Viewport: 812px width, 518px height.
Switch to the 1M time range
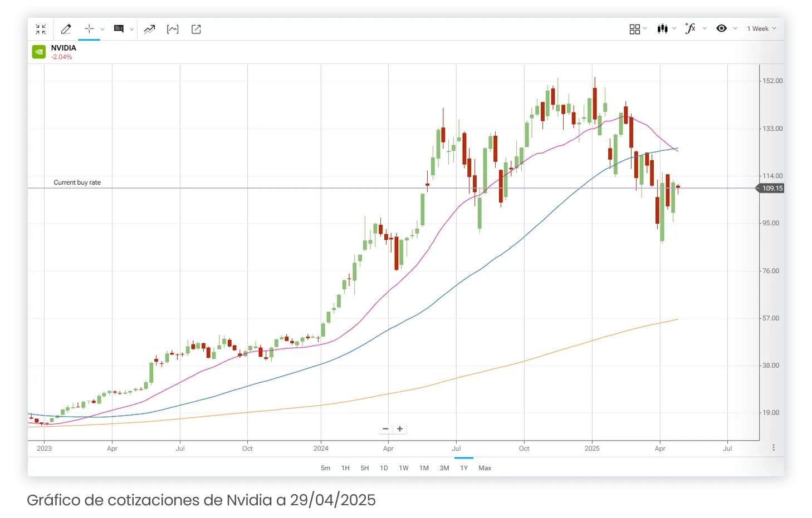tap(424, 468)
